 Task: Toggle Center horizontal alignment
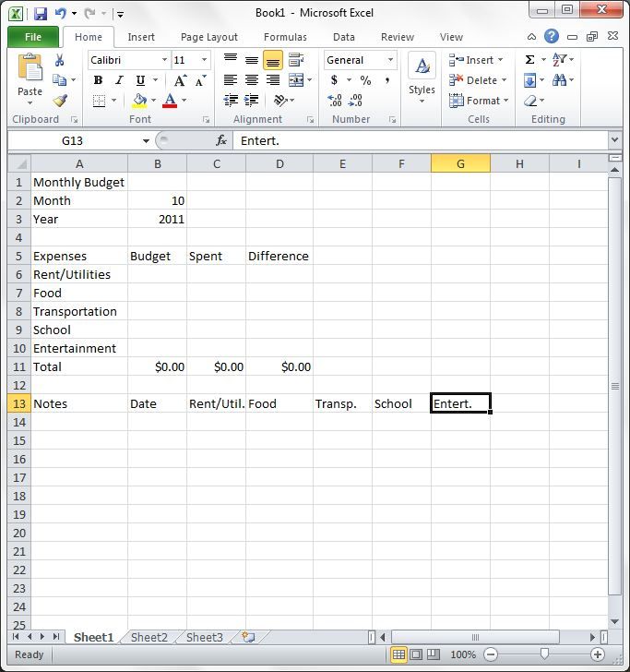[252, 80]
